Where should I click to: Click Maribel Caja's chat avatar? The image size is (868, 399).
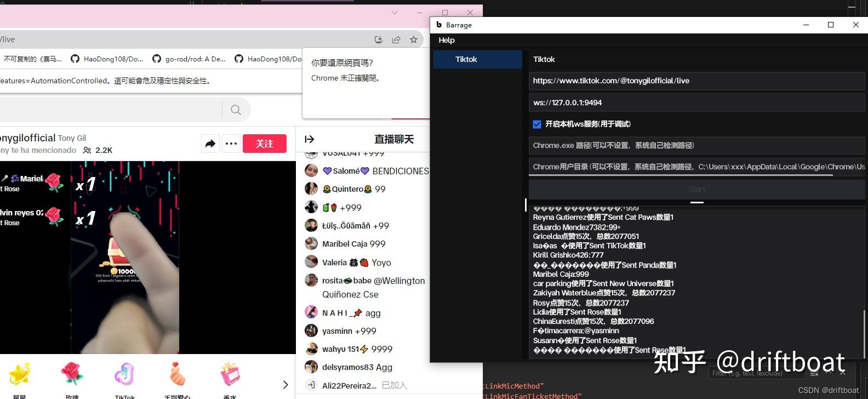311,243
